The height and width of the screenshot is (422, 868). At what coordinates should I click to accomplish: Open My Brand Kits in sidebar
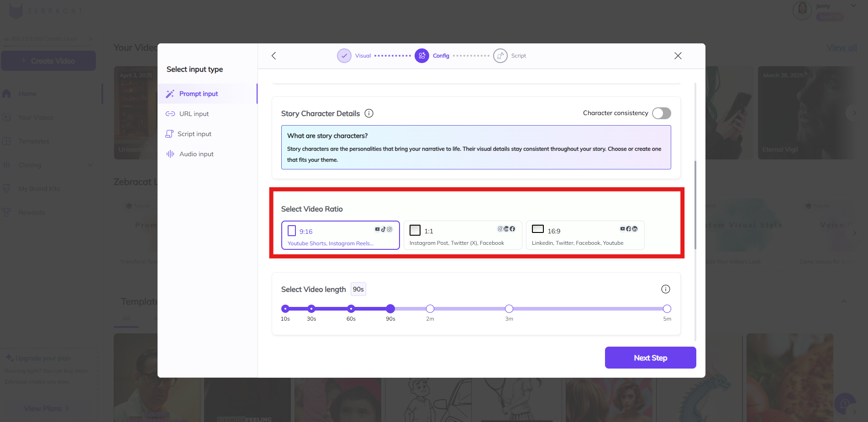pyautogui.click(x=39, y=189)
